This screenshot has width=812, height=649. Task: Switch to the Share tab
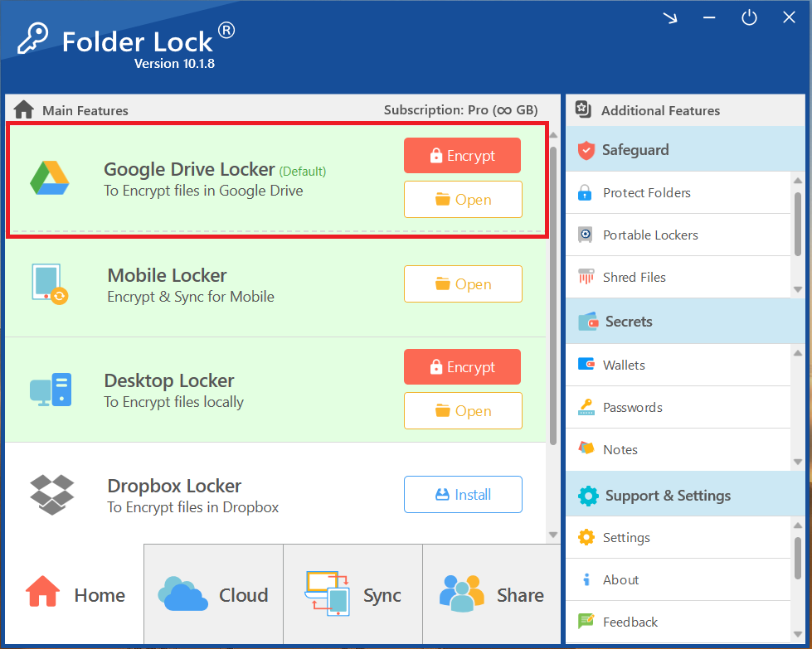[x=492, y=594]
